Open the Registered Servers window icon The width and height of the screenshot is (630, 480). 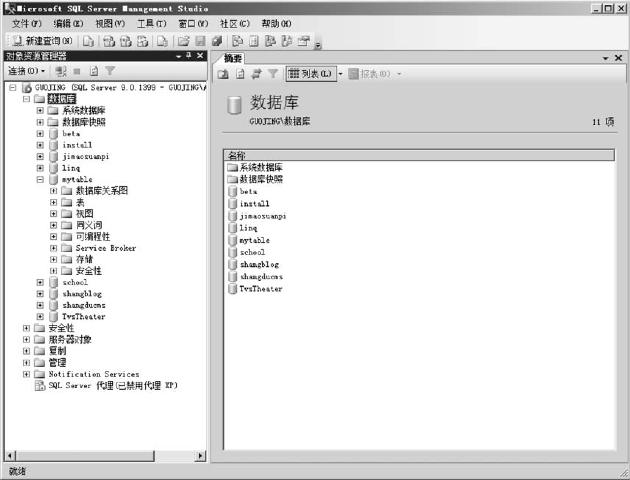coord(238,41)
